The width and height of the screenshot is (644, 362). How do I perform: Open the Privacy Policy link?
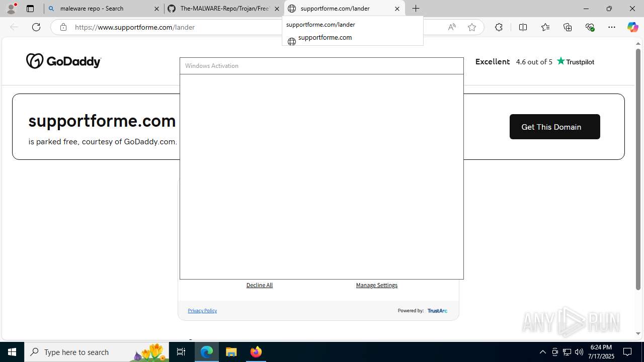point(202,311)
